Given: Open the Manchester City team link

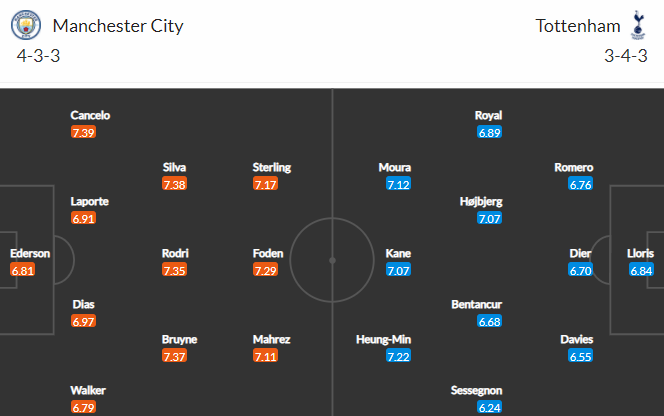Looking at the screenshot, I should pos(117,26).
